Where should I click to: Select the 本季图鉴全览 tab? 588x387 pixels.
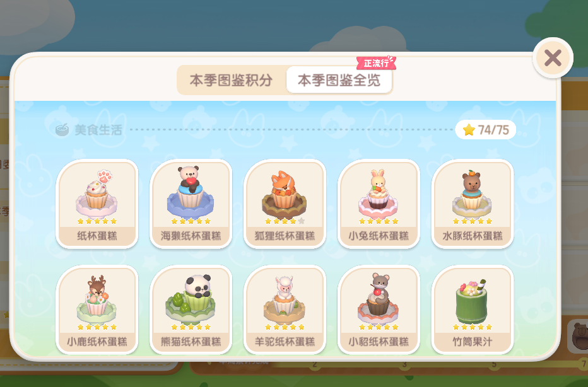point(339,80)
